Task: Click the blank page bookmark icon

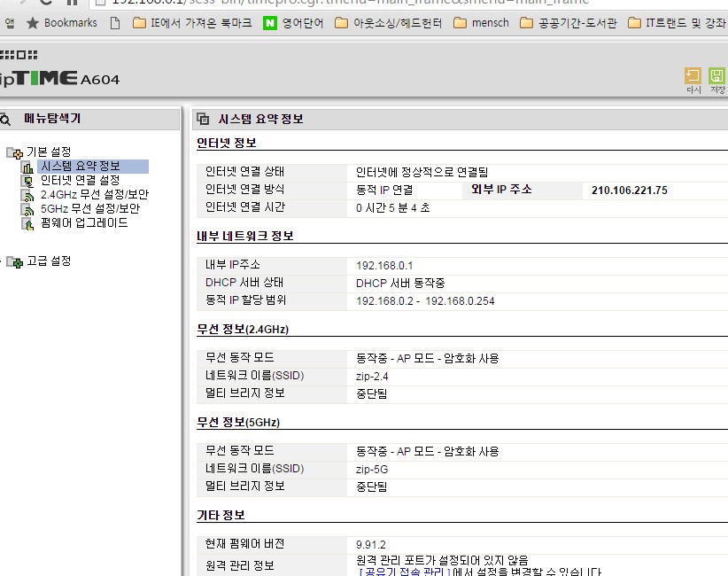Action: 115,23
